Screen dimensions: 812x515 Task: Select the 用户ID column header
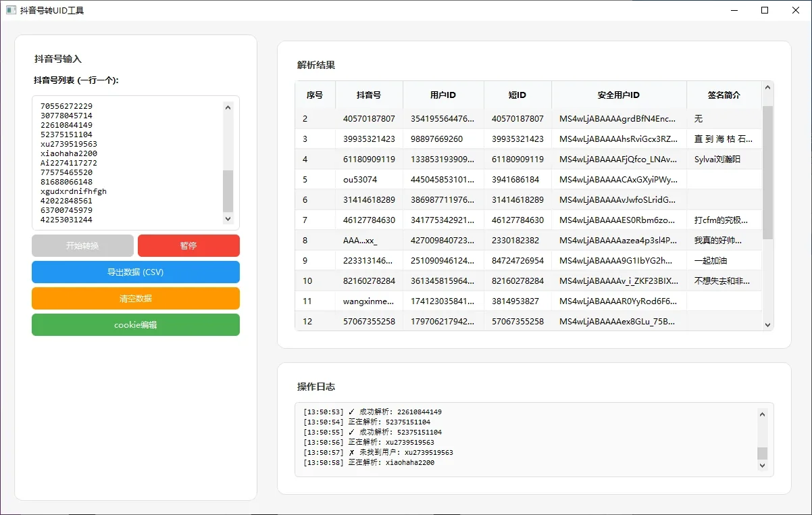click(443, 95)
